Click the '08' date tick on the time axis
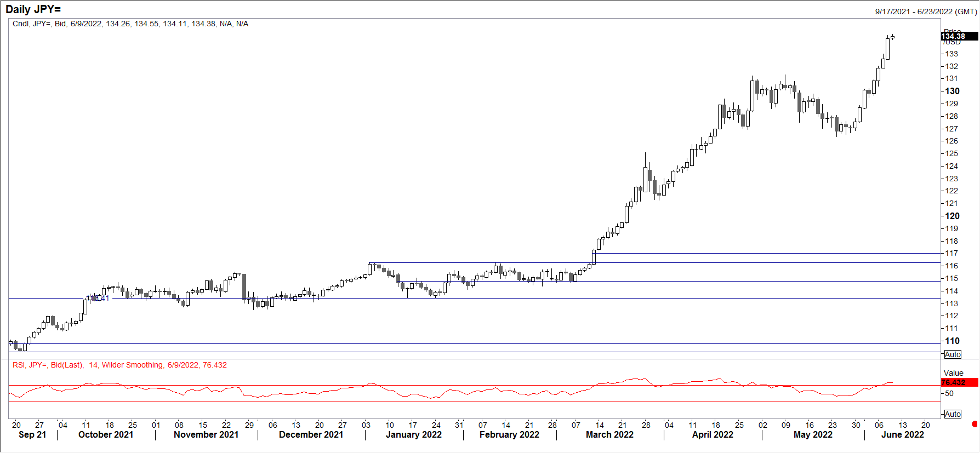980x453 pixels. (179, 425)
